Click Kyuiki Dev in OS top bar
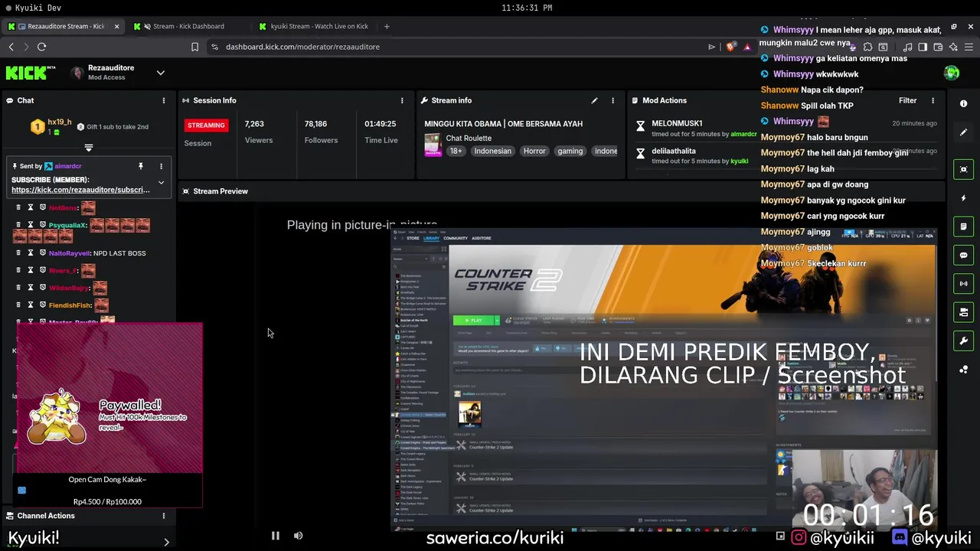 38,8
